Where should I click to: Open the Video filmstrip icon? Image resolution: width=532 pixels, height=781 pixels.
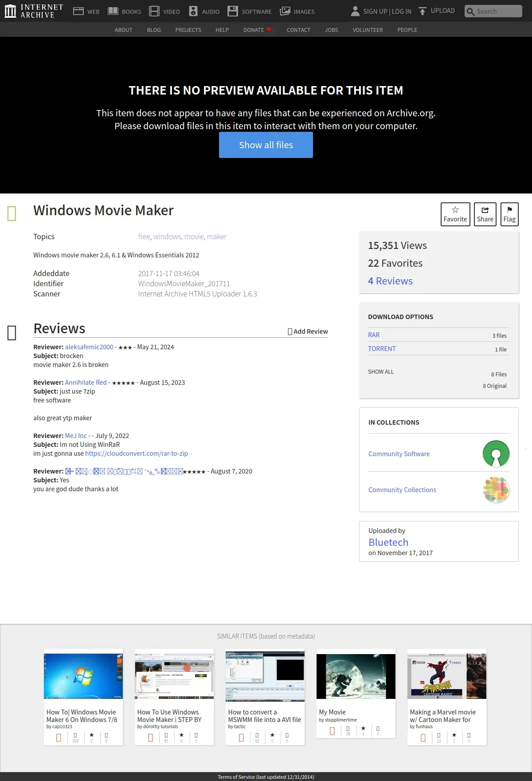pos(154,11)
